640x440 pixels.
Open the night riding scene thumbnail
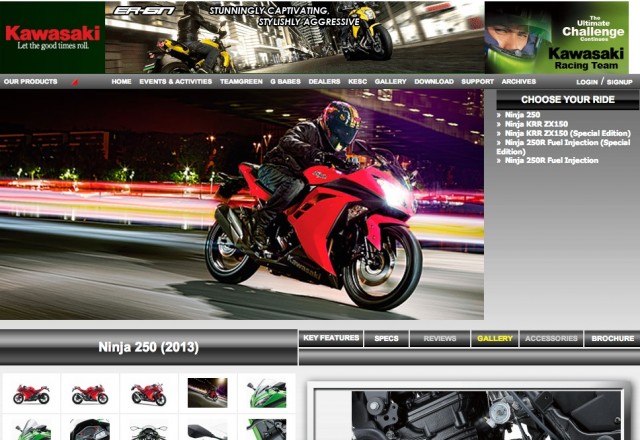point(207,393)
